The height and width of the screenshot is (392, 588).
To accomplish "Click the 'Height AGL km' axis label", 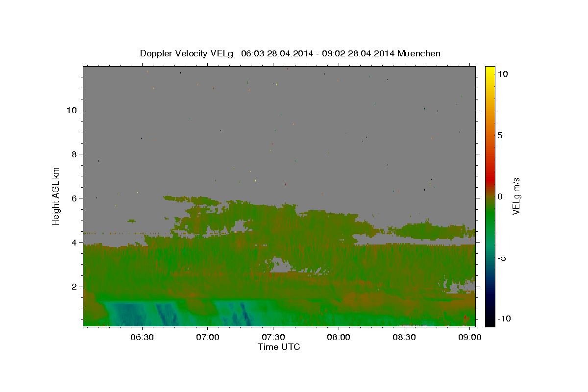I will 56,196.
